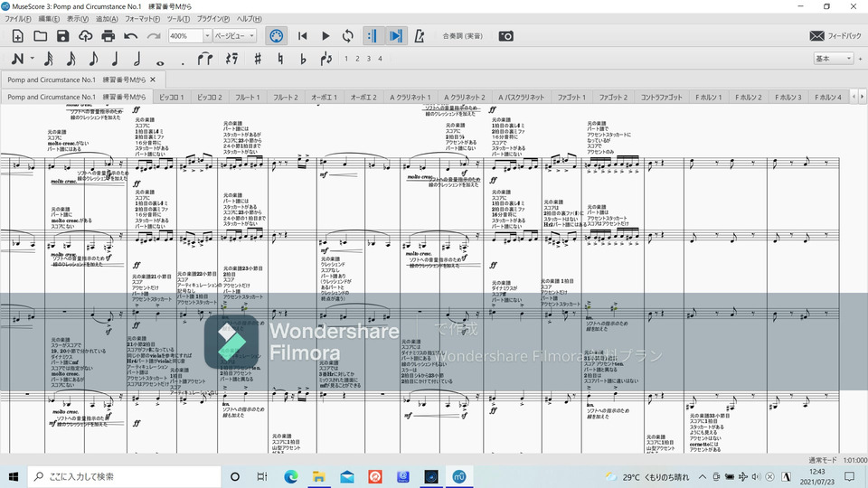The image size is (868, 488).
Task: Flip note stem direction
Action: 326,59
